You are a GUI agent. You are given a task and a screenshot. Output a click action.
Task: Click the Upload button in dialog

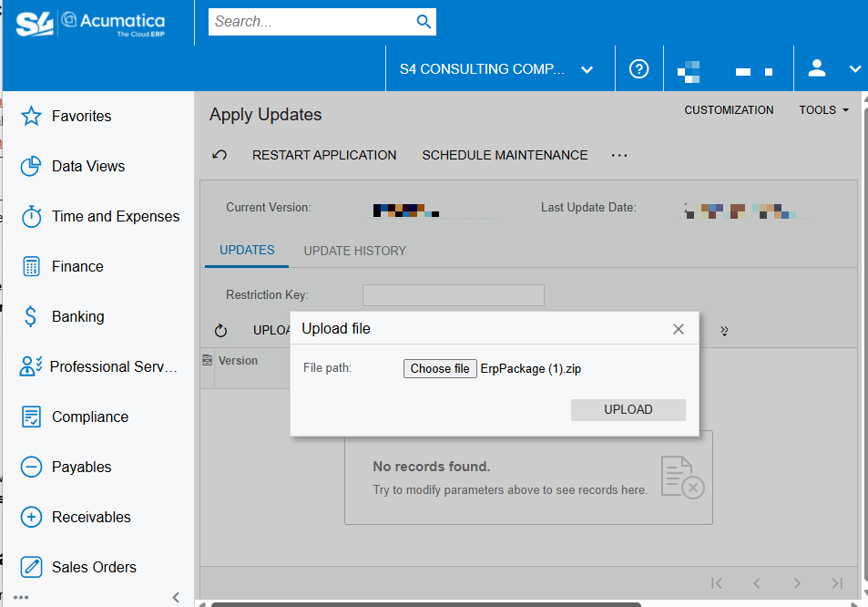(x=628, y=409)
